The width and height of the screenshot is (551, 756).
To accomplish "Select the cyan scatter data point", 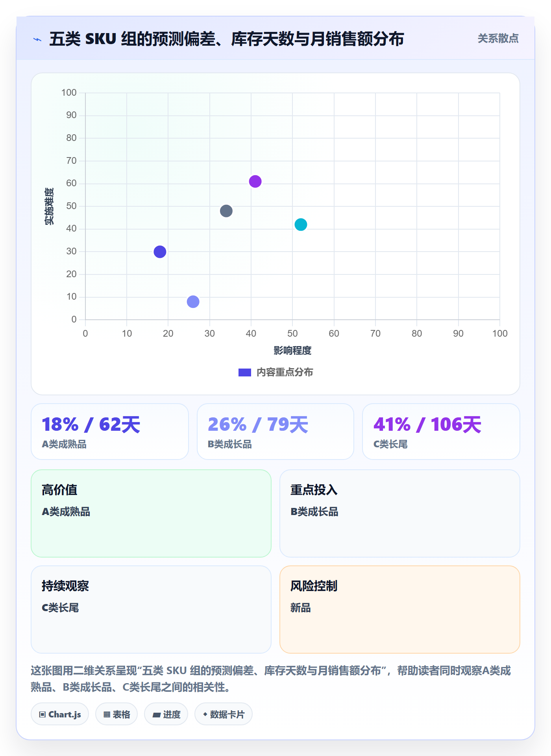I will [x=301, y=224].
